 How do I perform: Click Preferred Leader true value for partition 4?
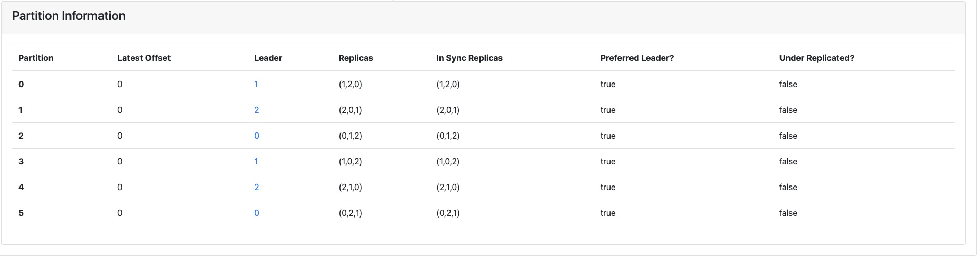607,187
